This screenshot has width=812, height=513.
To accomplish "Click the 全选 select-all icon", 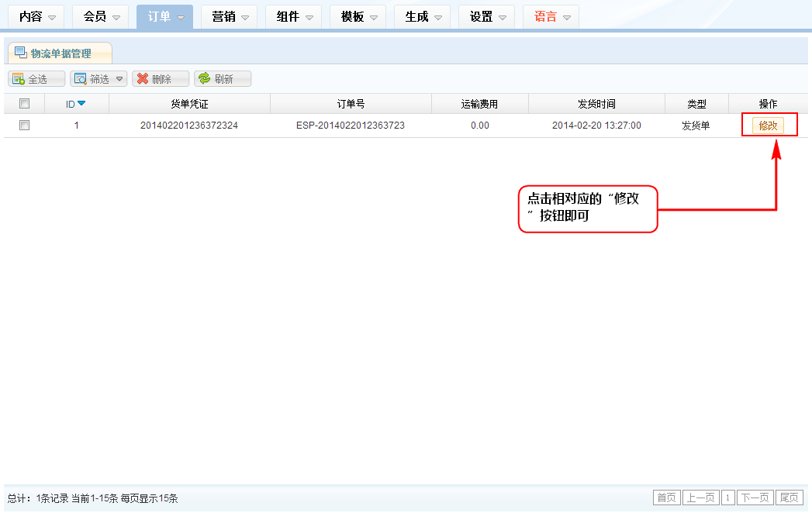I will click(x=18, y=79).
